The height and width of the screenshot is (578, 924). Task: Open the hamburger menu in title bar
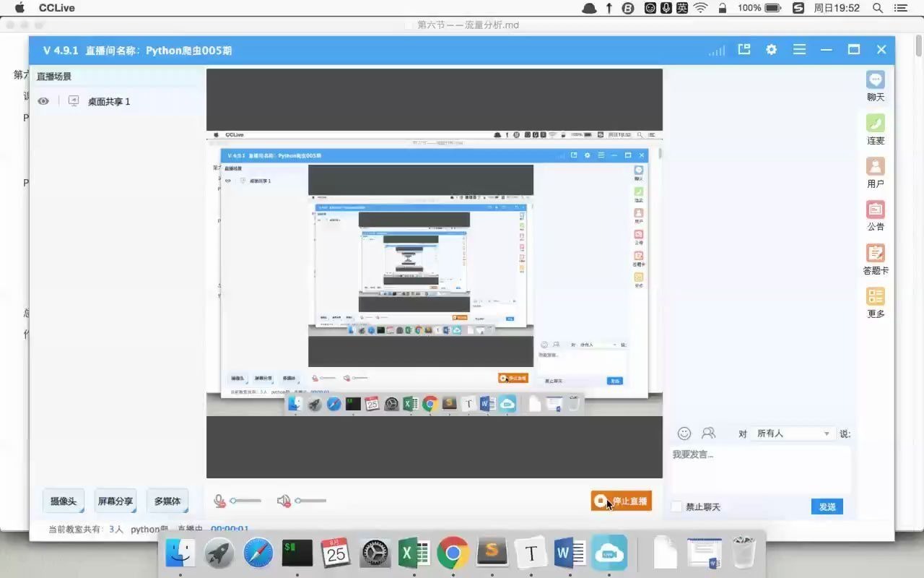coord(799,50)
